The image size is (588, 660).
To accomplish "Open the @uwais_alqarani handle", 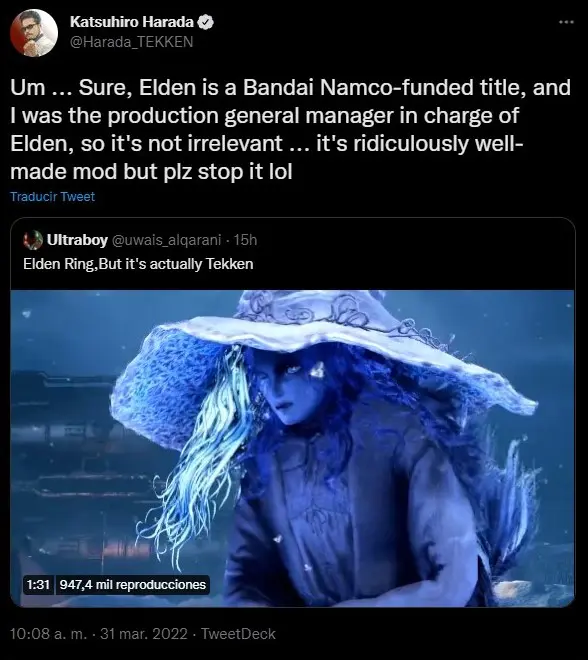I will [x=166, y=240].
